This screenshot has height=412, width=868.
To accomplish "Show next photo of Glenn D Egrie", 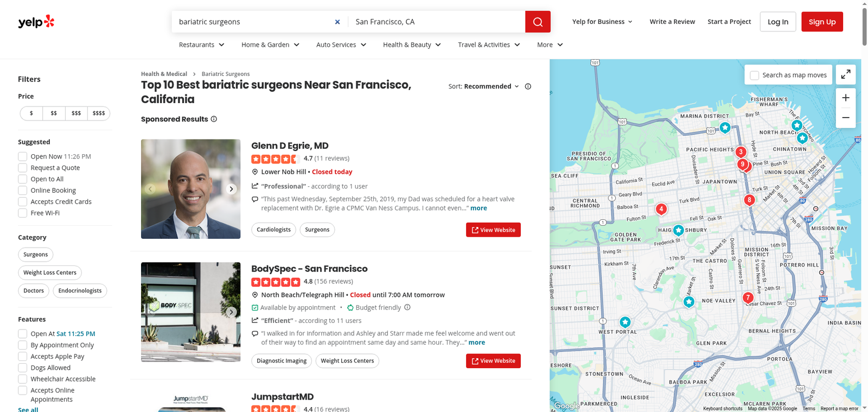I will tap(231, 189).
